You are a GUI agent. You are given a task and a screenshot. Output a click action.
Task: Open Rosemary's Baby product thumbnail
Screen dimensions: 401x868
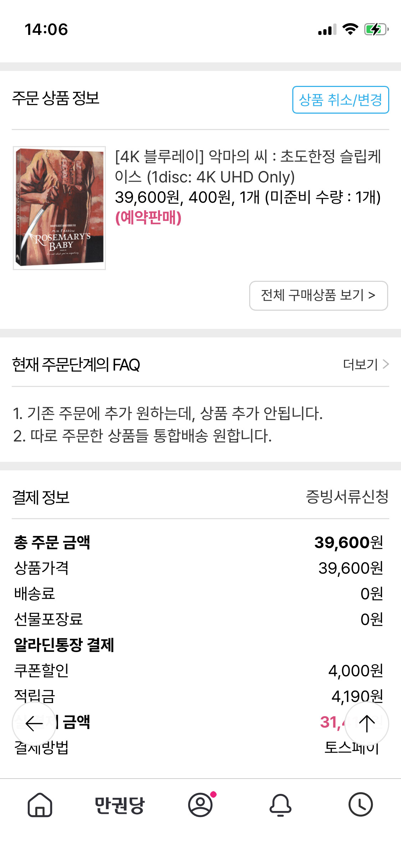pyautogui.click(x=60, y=208)
